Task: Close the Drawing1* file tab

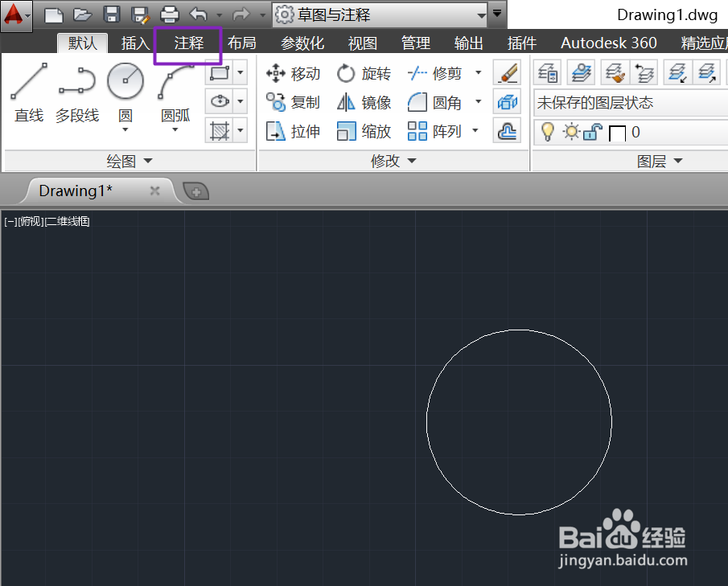Action: (155, 191)
